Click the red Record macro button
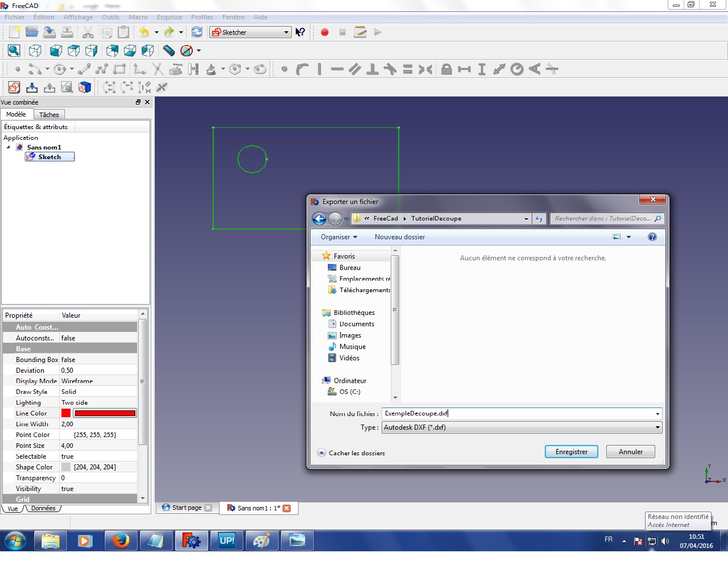The image size is (728, 582). tap(325, 32)
